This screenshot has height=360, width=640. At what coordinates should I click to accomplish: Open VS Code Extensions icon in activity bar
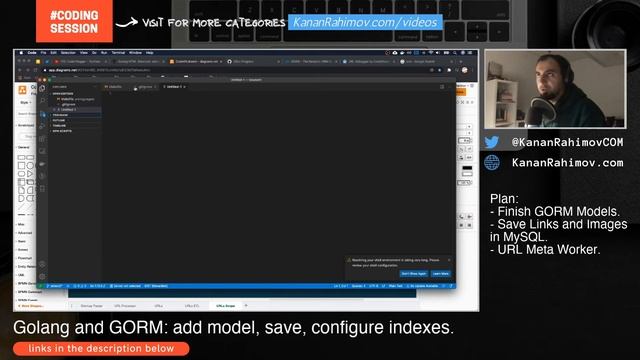point(42,139)
